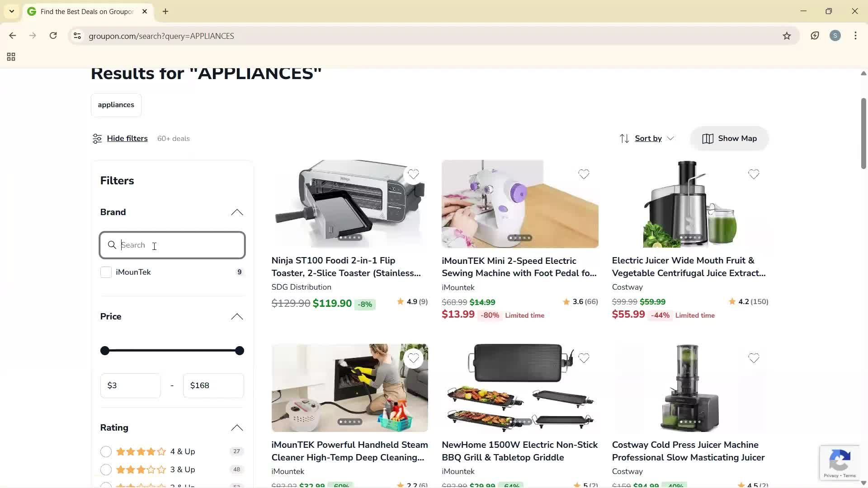This screenshot has height=488, width=868.
Task: Select the 3 & Up rating option
Action: tap(106, 470)
